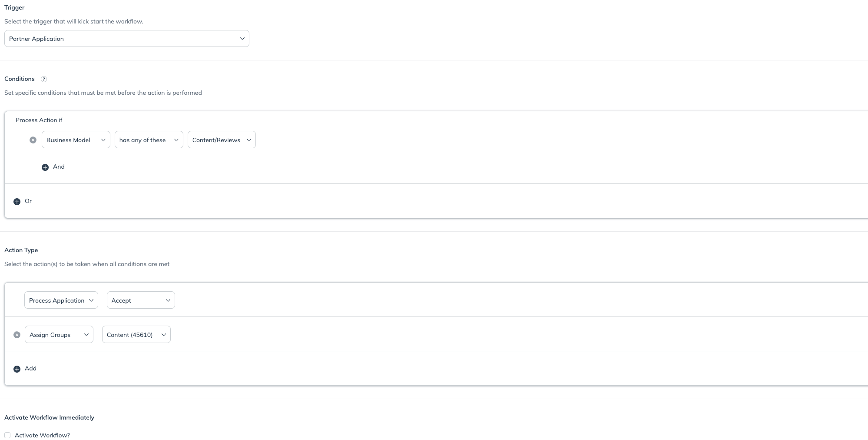
Task: Click the Add label to add action
Action: pos(30,368)
